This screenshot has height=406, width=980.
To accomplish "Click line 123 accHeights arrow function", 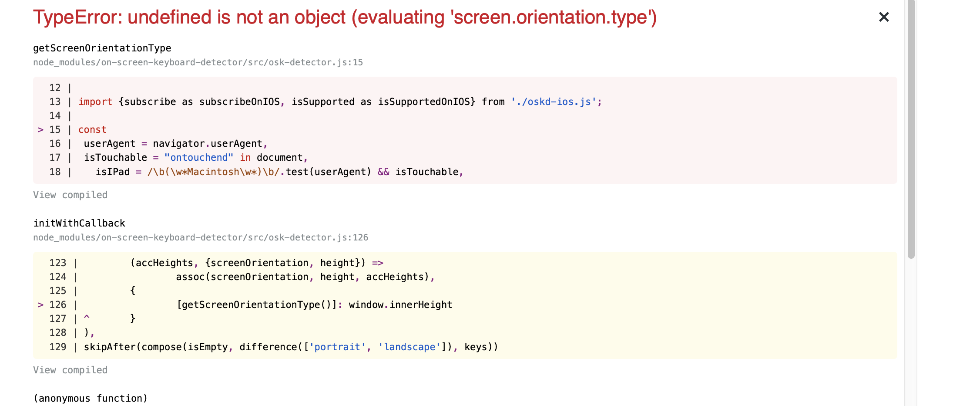I will click(257, 263).
